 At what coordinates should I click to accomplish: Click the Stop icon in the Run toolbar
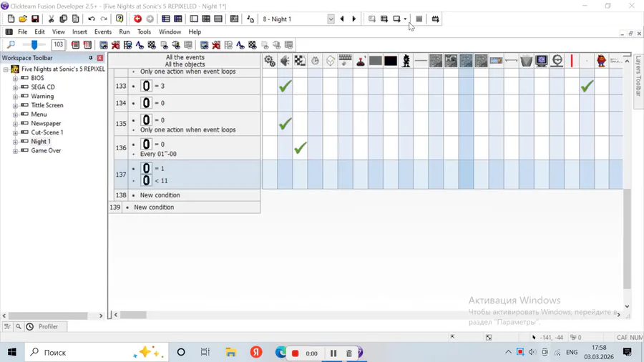pos(419,19)
